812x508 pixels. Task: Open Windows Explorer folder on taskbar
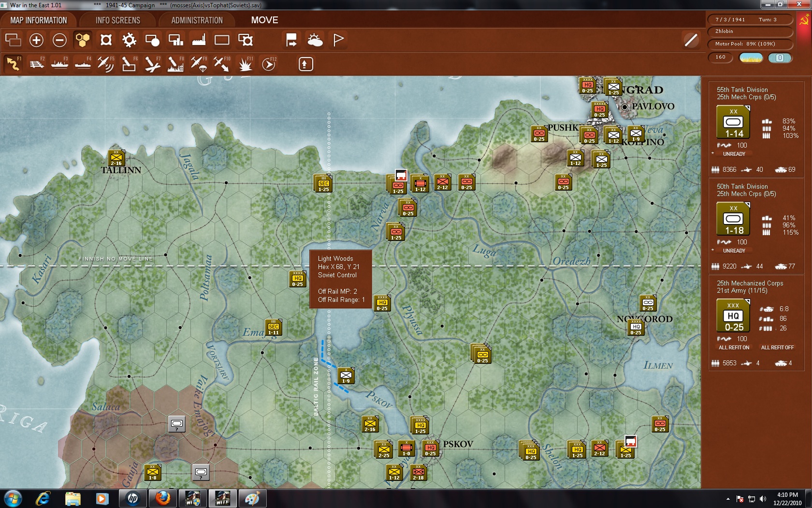(72, 498)
